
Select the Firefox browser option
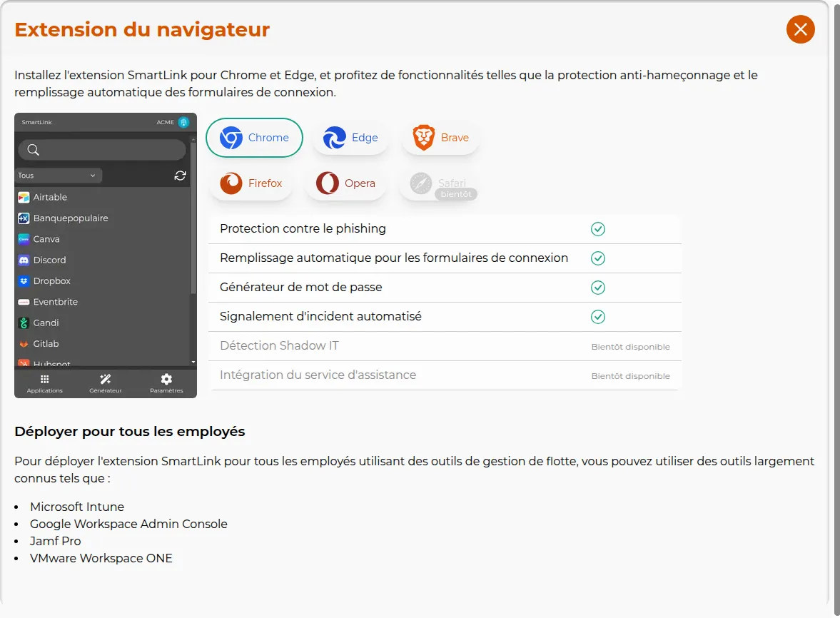(x=251, y=183)
